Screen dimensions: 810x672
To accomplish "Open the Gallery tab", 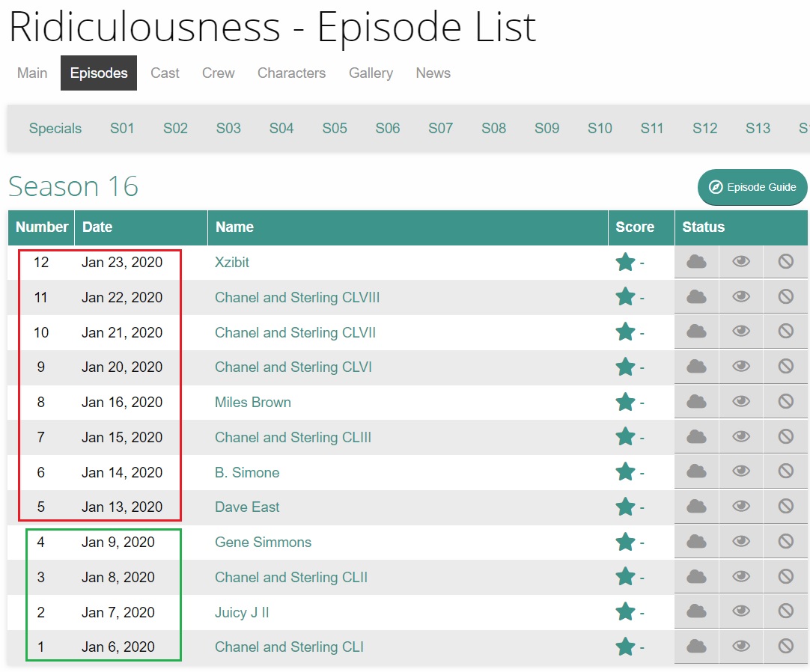I will (x=371, y=73).
